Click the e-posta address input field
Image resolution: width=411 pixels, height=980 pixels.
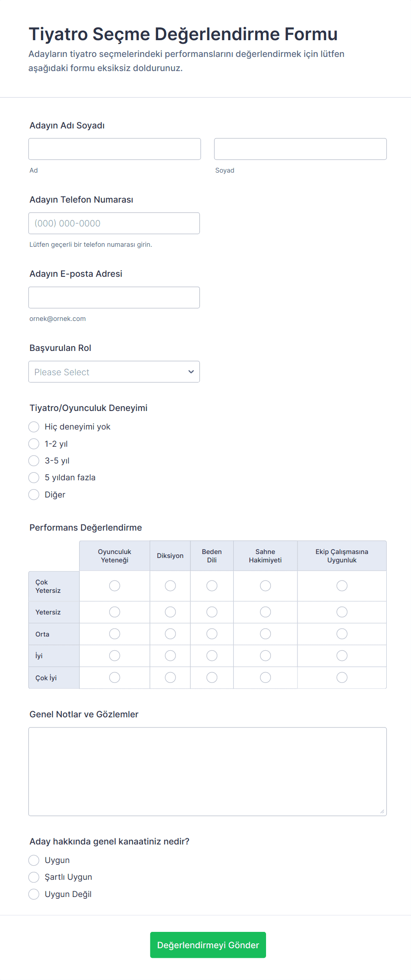point(114,298)
